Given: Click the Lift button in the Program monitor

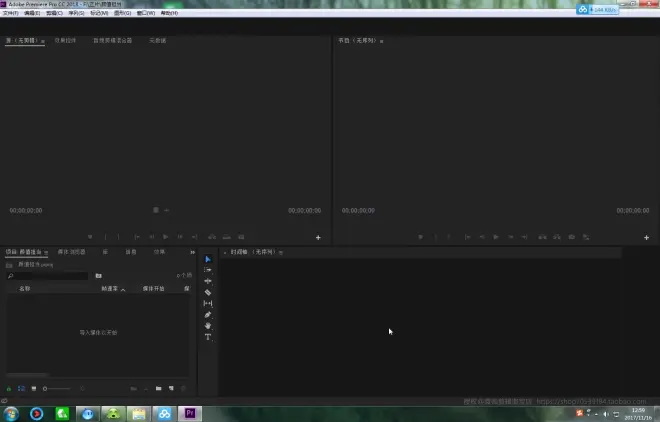Looking at the screenshot, I should (x=543, y=237).
